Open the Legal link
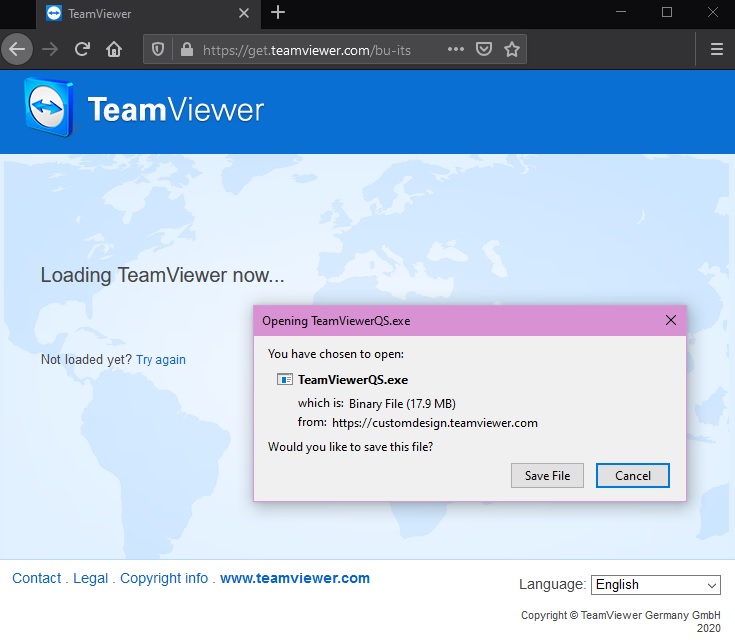The height and width of the screenshot is (642, 735). click(x=90, y=578)
